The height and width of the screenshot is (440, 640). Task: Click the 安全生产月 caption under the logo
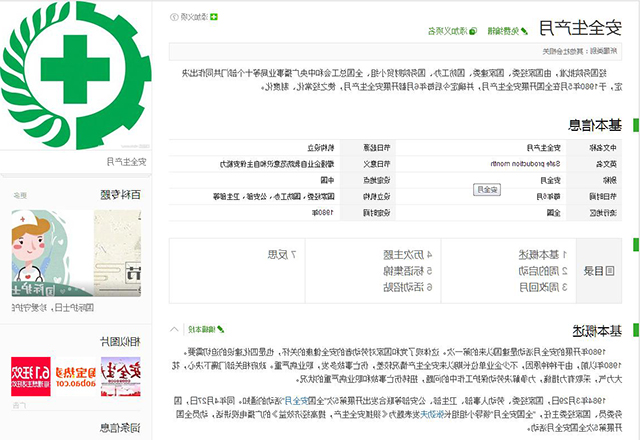pos(127,162)
